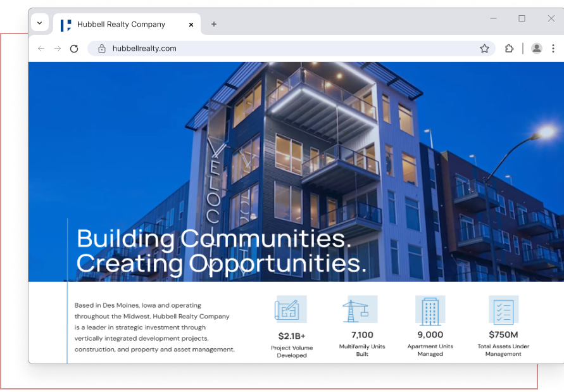Image resolution: width=564 pixels, height=392 pixels.
Task: Click the crane icon above 7,100
Action: (360, 309)
